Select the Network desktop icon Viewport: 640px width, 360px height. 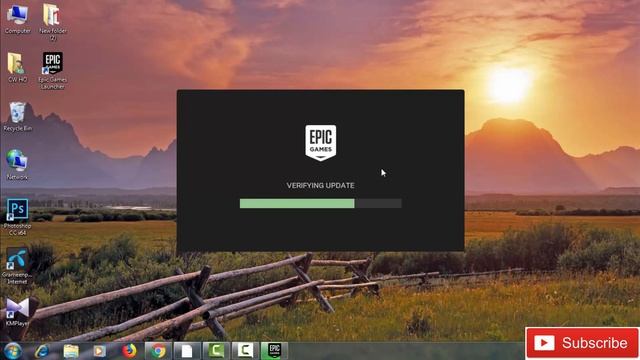pyautogui.click(x=17, y=165)
